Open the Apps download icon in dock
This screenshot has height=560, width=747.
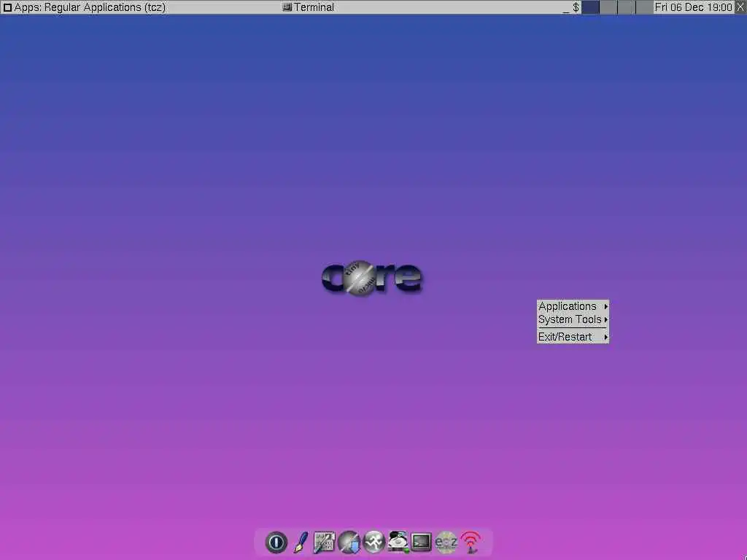pos(349,542)
